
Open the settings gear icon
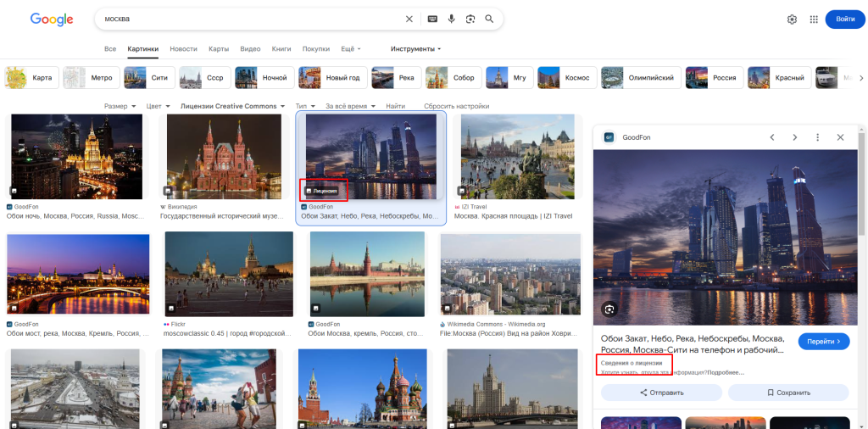pyautogui.click(x=792, y=19)
